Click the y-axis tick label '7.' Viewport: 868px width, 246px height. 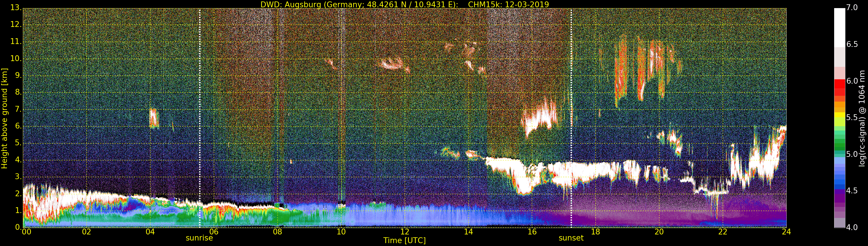18,109
